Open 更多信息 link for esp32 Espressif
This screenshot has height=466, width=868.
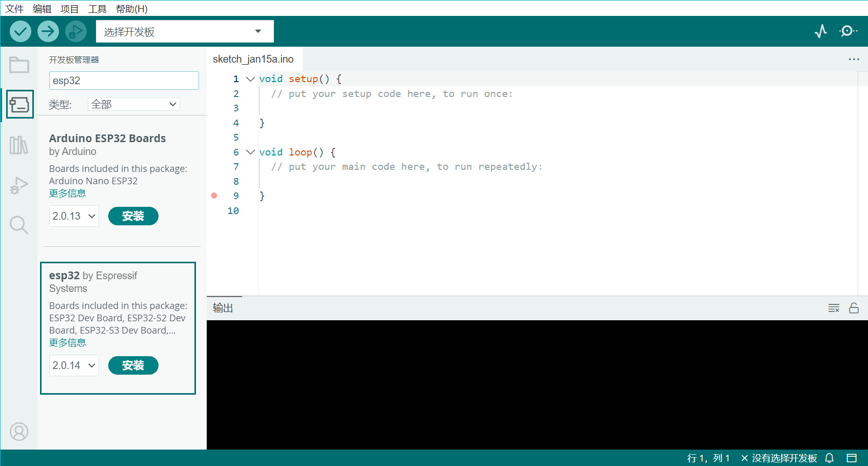coord(67,343)
